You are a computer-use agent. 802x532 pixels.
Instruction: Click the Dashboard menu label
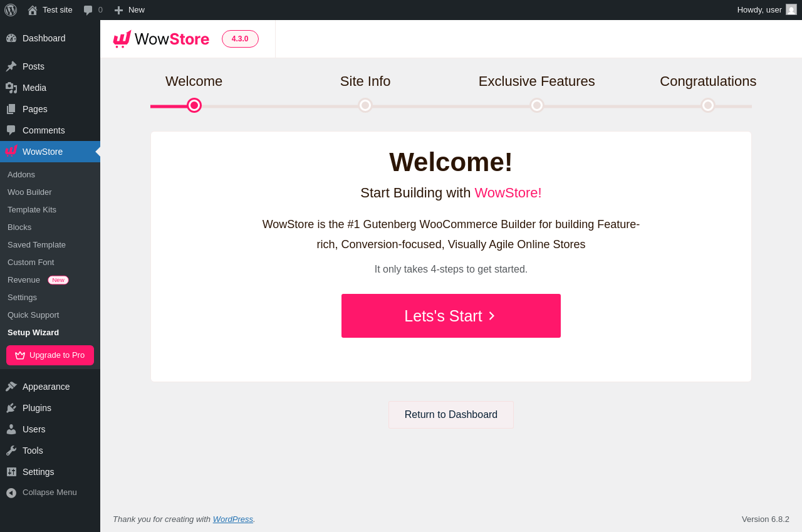[x=44, y=38]
